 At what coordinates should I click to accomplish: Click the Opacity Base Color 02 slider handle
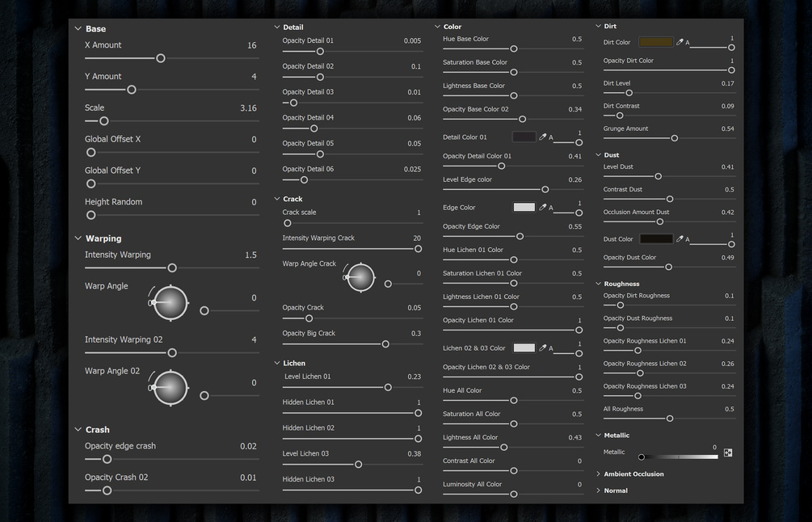(523, 119)
